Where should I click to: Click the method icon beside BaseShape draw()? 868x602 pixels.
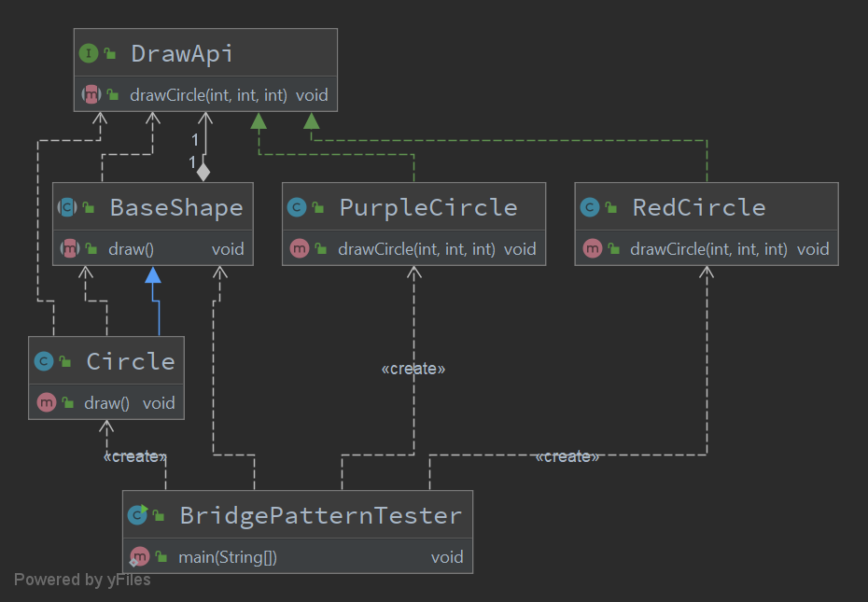pyautogui.click(x=69, y=248)
